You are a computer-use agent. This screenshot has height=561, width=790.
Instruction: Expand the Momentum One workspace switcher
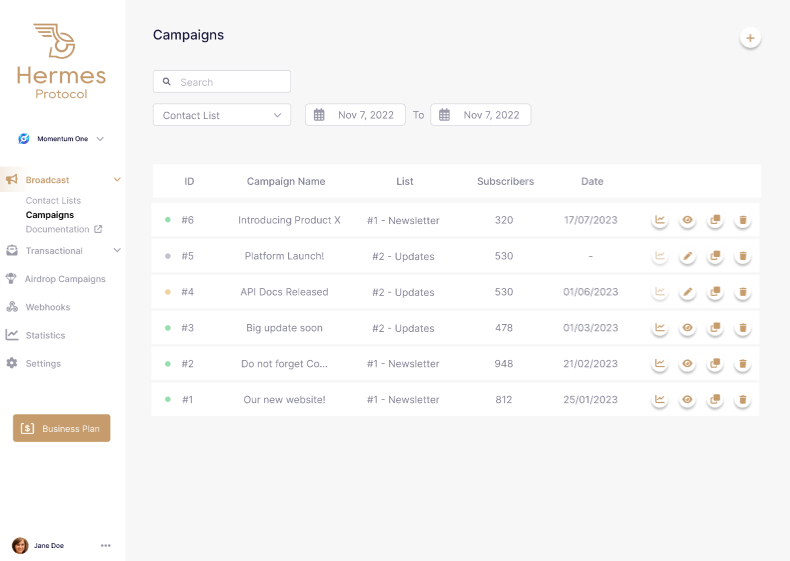[62, 139]
